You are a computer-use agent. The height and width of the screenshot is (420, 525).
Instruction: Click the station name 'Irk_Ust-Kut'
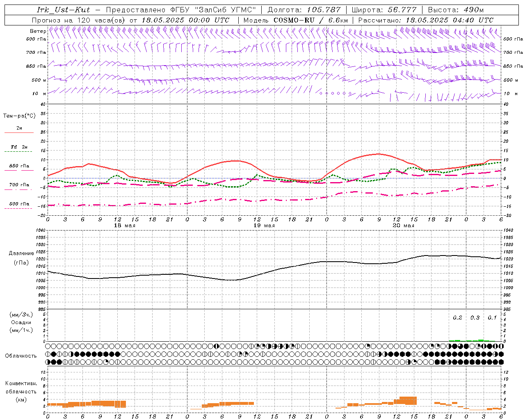point(64,10)
